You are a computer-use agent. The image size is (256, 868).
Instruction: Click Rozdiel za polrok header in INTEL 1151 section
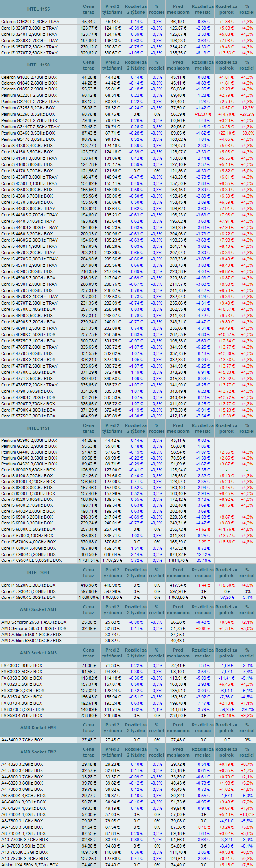[227, 428]
